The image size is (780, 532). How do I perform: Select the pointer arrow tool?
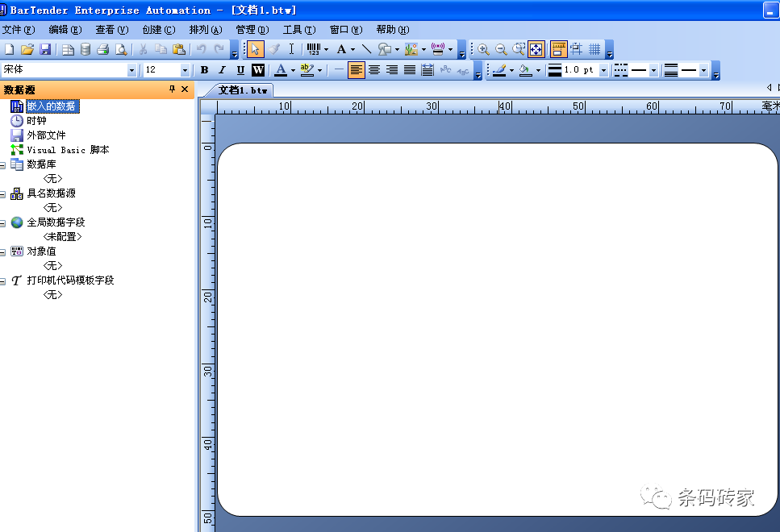255,49
